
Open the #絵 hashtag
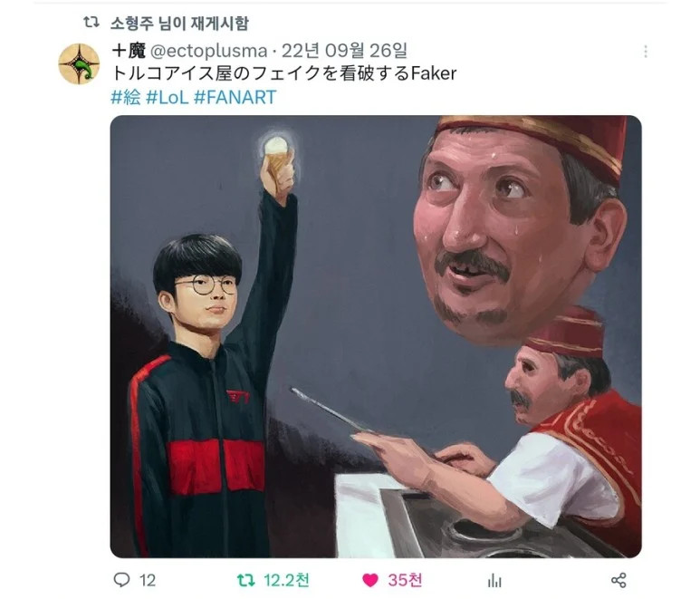point(126,97)
